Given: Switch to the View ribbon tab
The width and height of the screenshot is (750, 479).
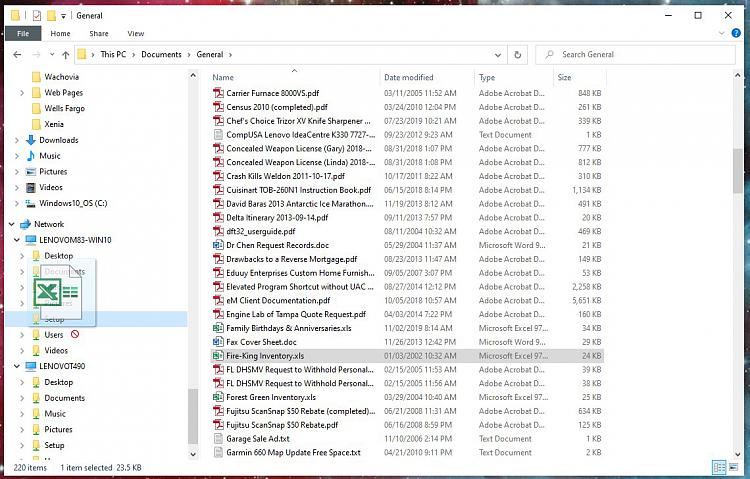Looking at the screenshot, I should coord(135,33).
